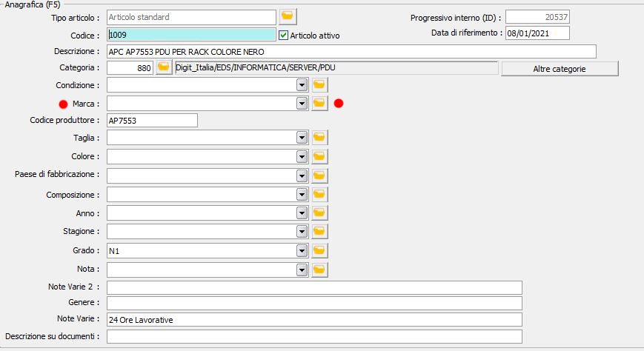The height and width of the screenshot is (351, 644).
Task: Focus the Codice field containing 1009
Action: pos(191,35)
